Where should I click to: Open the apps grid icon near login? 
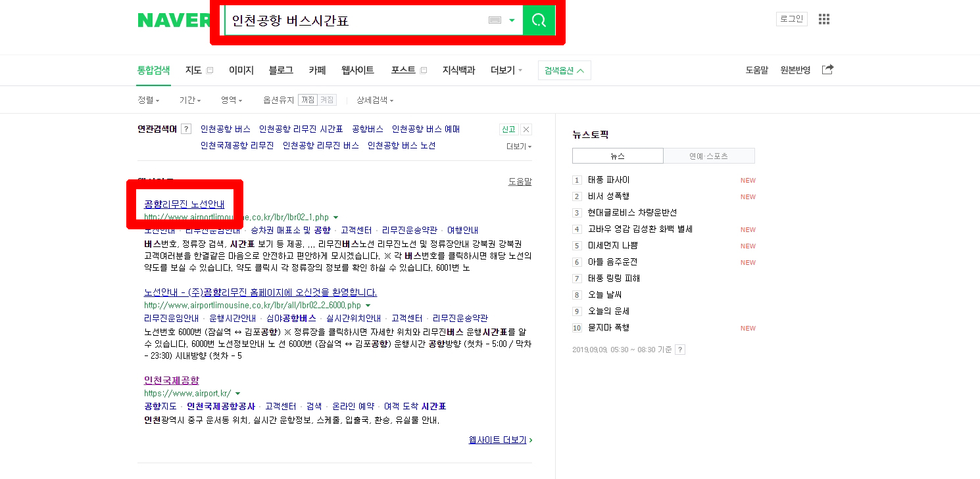pos(824,19)
